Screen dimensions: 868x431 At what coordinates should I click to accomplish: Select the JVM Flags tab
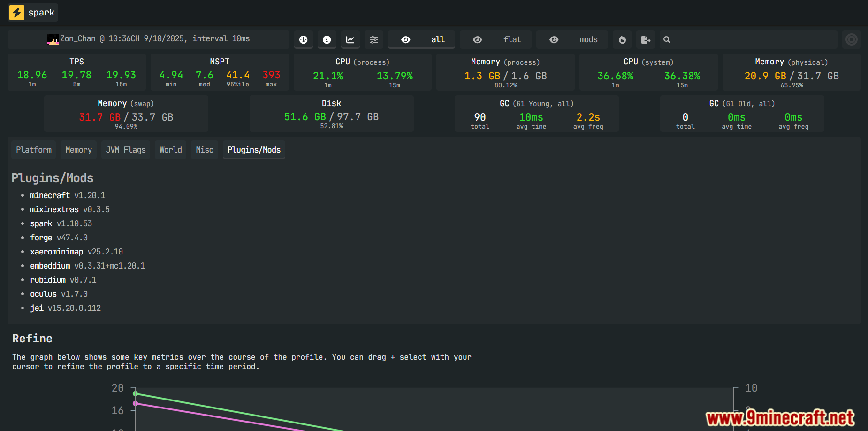[x=126, y=150]
